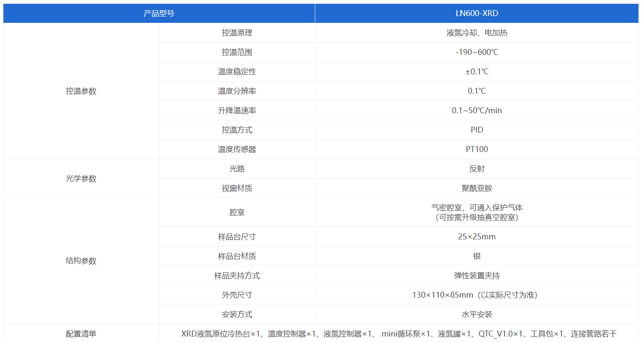Click the 产品型号 header cell
Viewport: 644px width, 342px height.
(159, 14)
